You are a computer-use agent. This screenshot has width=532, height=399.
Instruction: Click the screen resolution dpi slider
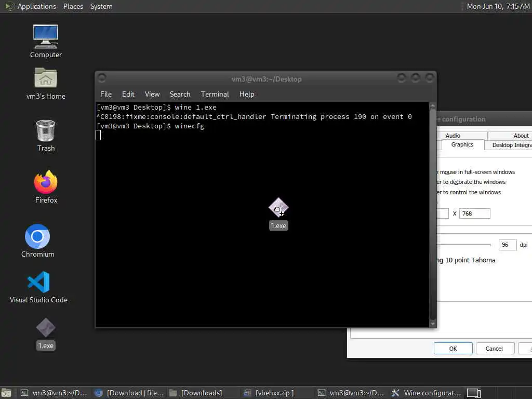click(464, 245)
